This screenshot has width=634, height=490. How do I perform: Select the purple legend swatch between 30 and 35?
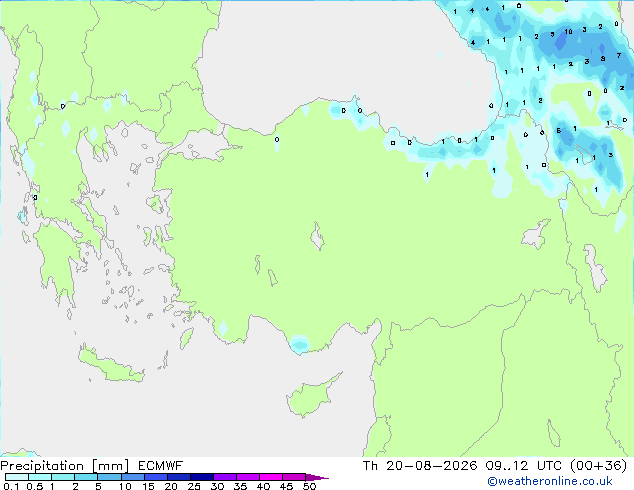(x=225, y=477)
